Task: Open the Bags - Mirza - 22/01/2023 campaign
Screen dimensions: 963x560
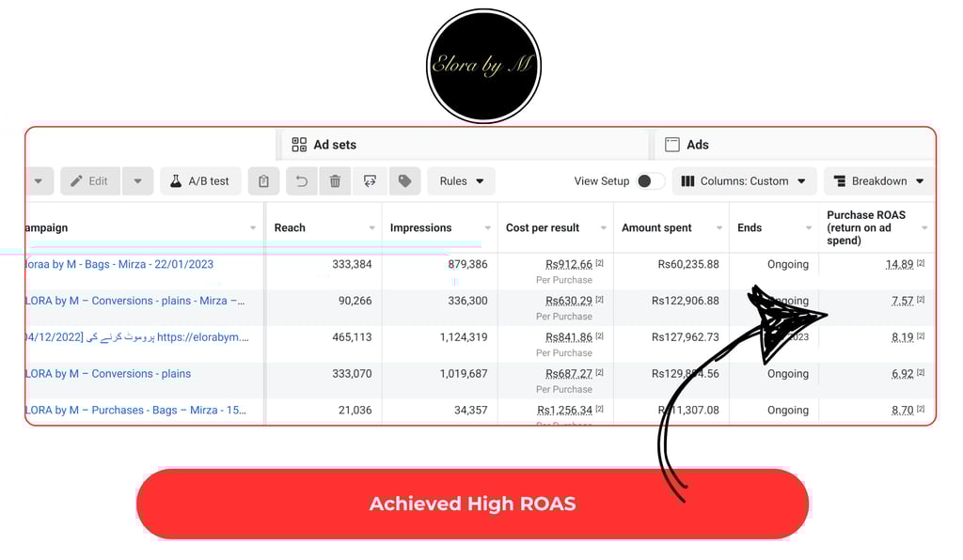Action: (119, 264)
